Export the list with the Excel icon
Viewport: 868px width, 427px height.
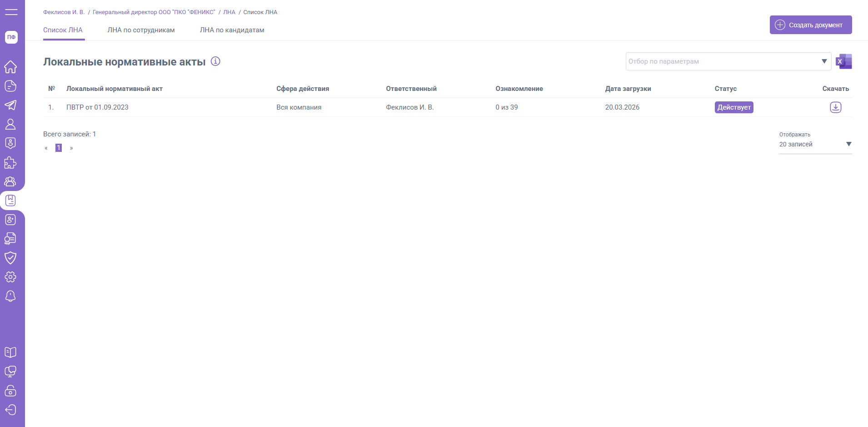point(843,61)
